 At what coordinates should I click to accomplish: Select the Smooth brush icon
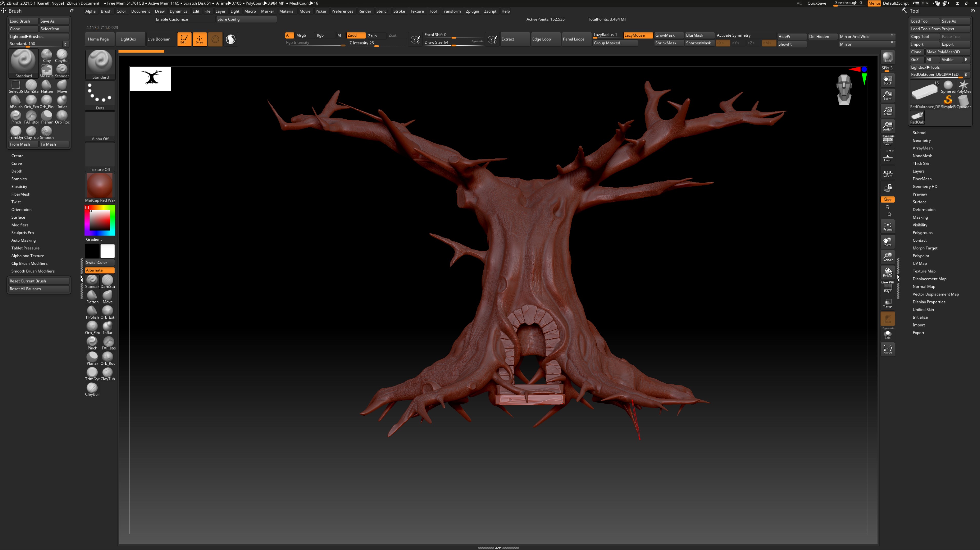[x=47, y=132]
